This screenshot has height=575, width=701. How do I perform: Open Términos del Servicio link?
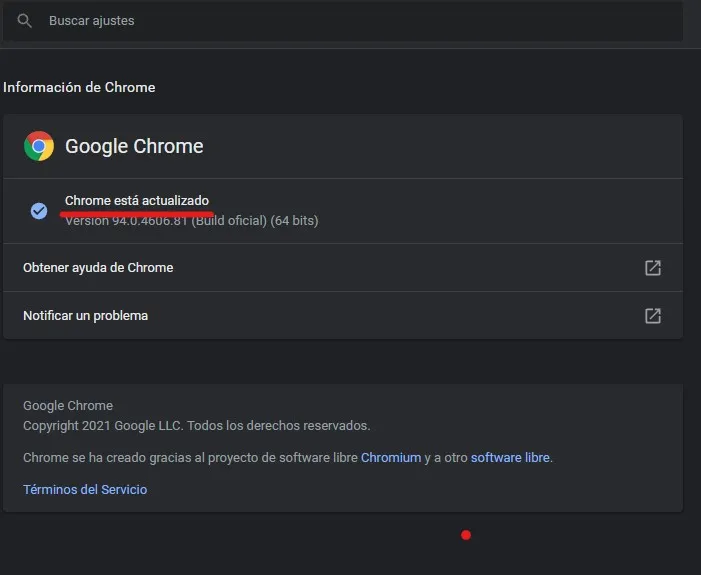coord(85,490)
